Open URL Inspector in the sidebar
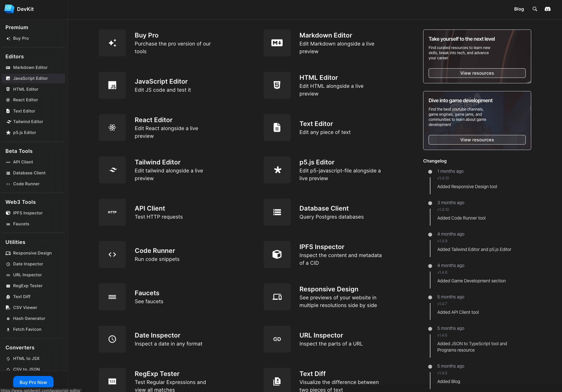 point(33,275)
